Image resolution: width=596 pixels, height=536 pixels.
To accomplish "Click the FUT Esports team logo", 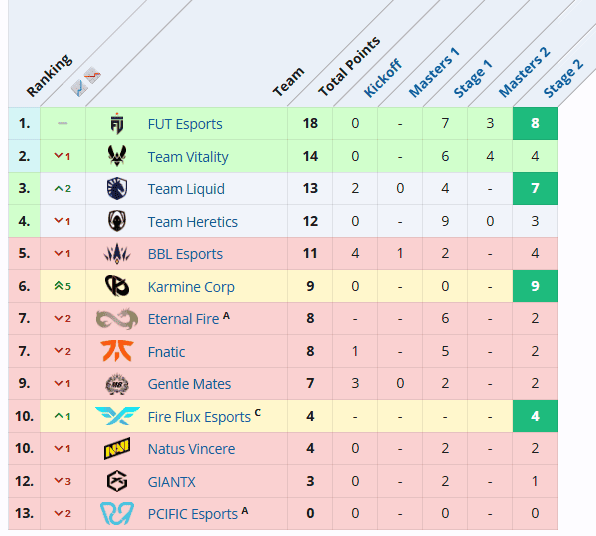I will (117, 124).
